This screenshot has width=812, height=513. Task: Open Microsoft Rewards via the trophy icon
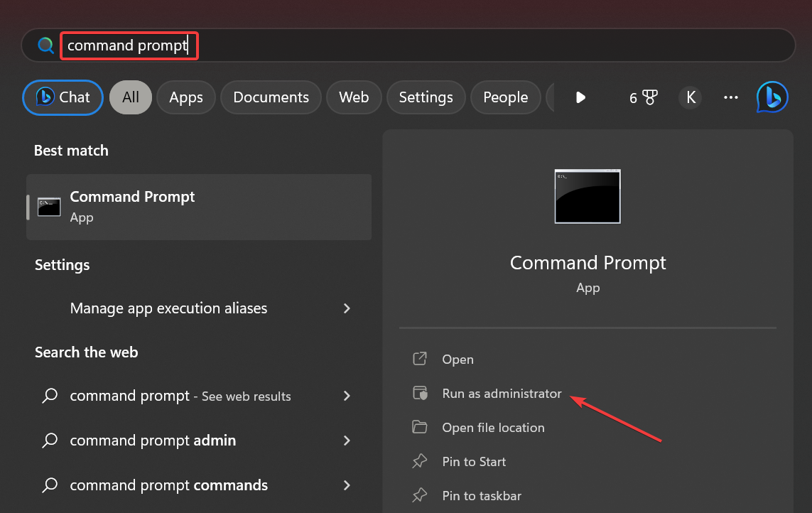tap(643, 97)
